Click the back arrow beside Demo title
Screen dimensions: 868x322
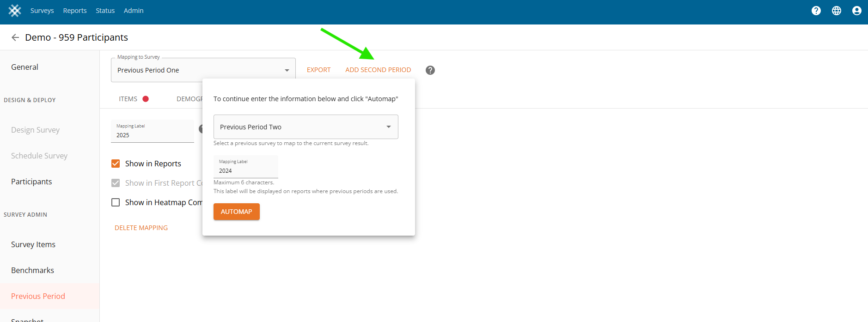(x=15, y=37)
